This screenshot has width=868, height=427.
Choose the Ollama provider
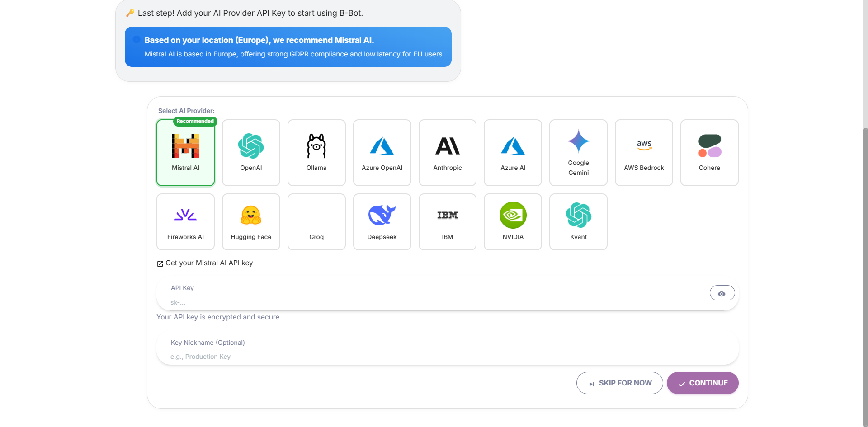[316, 153]
